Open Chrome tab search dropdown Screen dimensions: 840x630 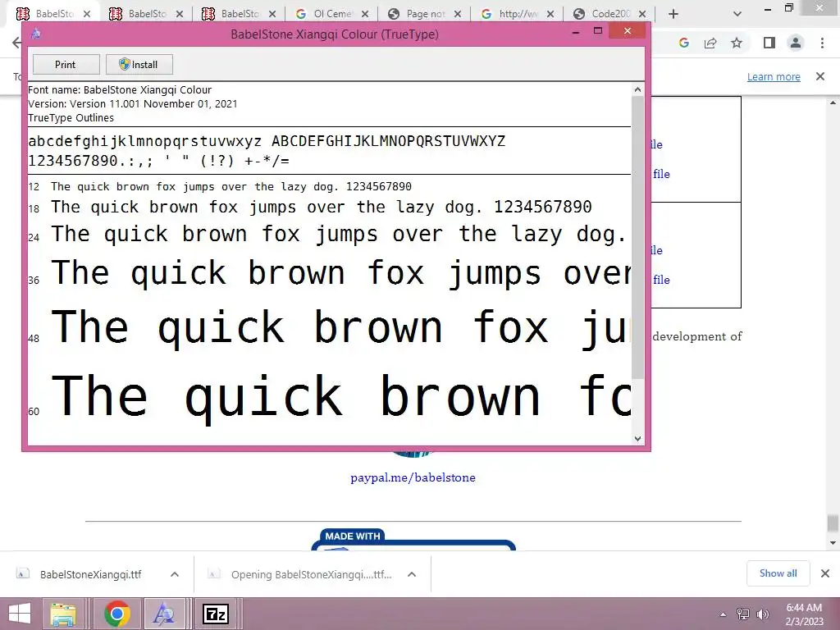[737, 14]
